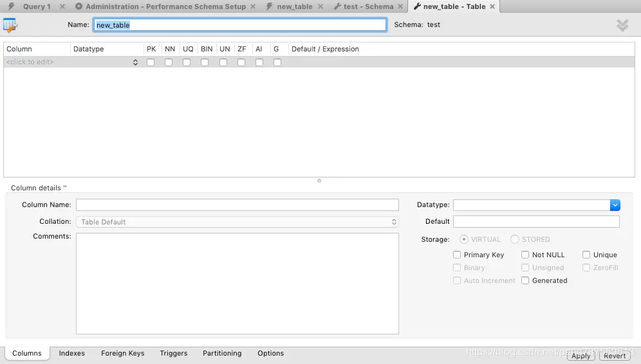Enable the Generated checkbox
641x364 pixels.
point(525,280)
